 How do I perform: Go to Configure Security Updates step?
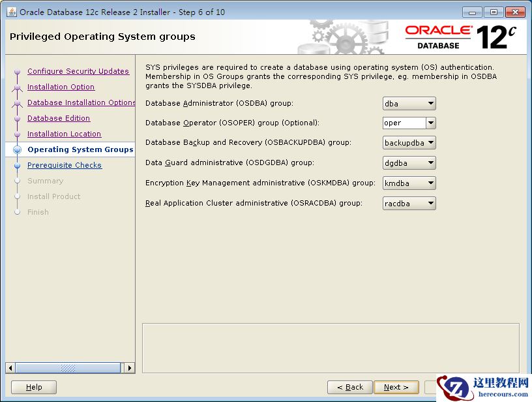78,71
